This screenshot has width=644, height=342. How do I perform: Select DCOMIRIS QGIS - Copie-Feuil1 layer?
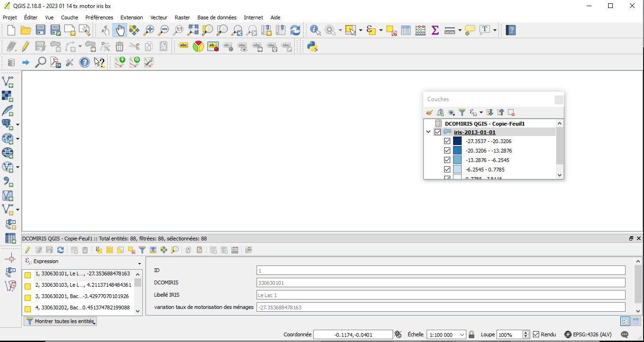pyautogui.click(x=485, y=123)
